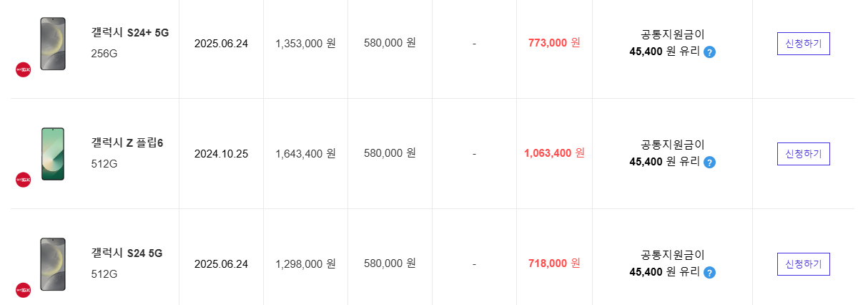Click 신청하기 for 갤럭시 Z 플립6
868x305 pixels.
[x=803, y=153]
